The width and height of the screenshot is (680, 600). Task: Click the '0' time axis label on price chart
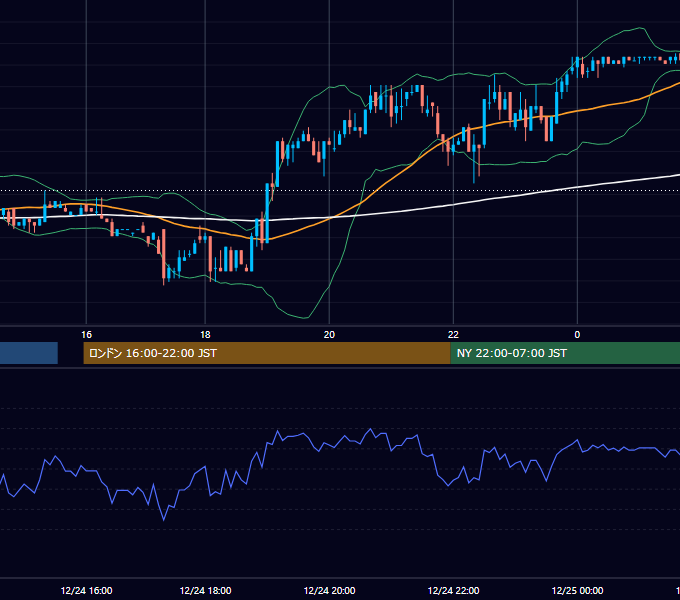(577, 335)
